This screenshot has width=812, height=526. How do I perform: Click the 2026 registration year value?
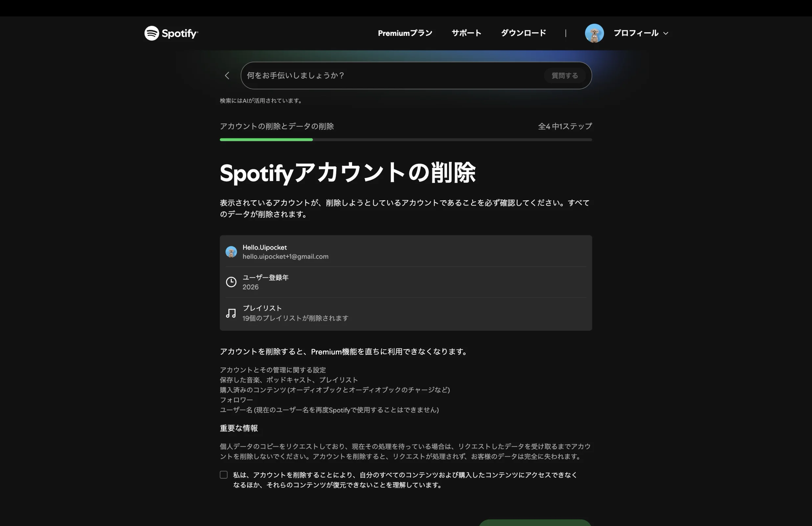coord(250,287)
